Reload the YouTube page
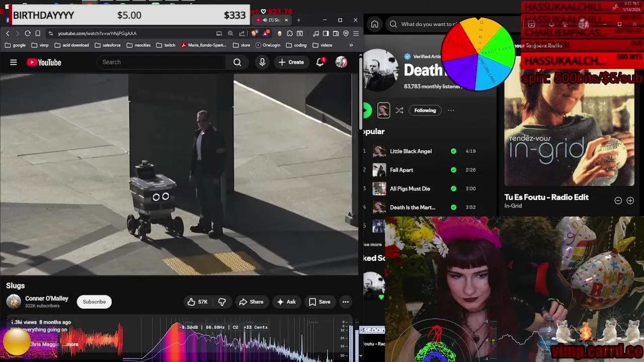The image size is (644, 362). (28, 33)
